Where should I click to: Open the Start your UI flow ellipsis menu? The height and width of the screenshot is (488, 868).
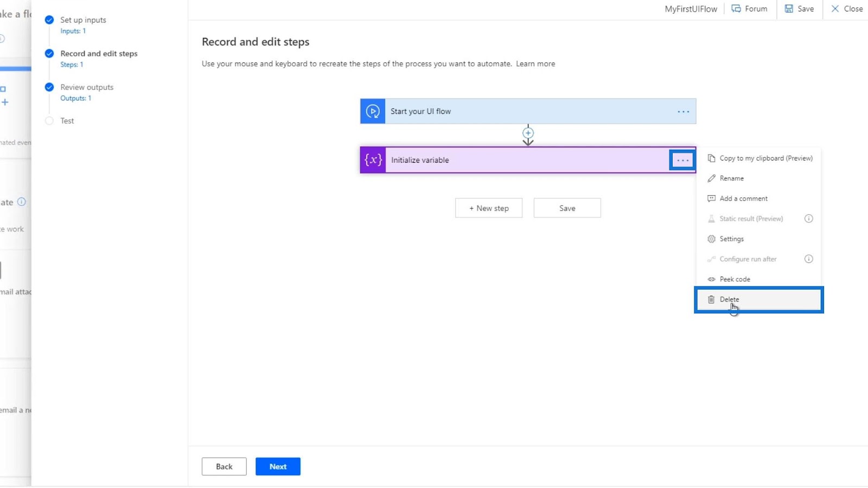[x=683, y=112]
